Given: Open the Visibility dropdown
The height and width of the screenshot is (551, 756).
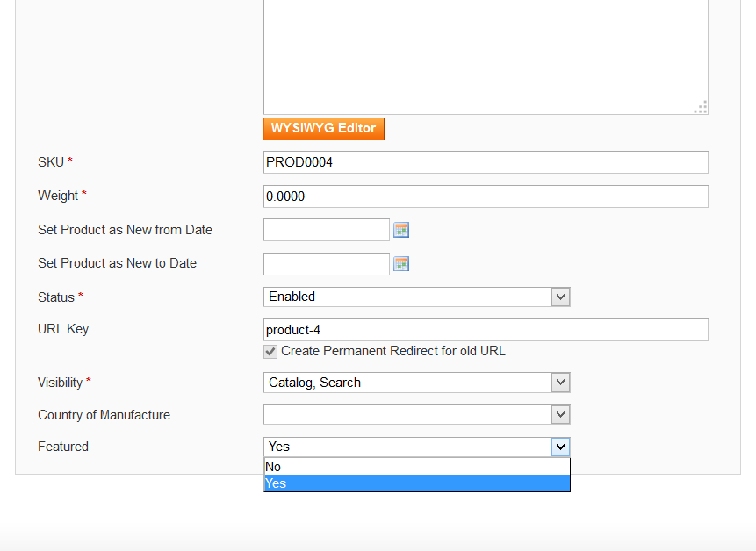Looking at the screenshot, I should 560,383.
